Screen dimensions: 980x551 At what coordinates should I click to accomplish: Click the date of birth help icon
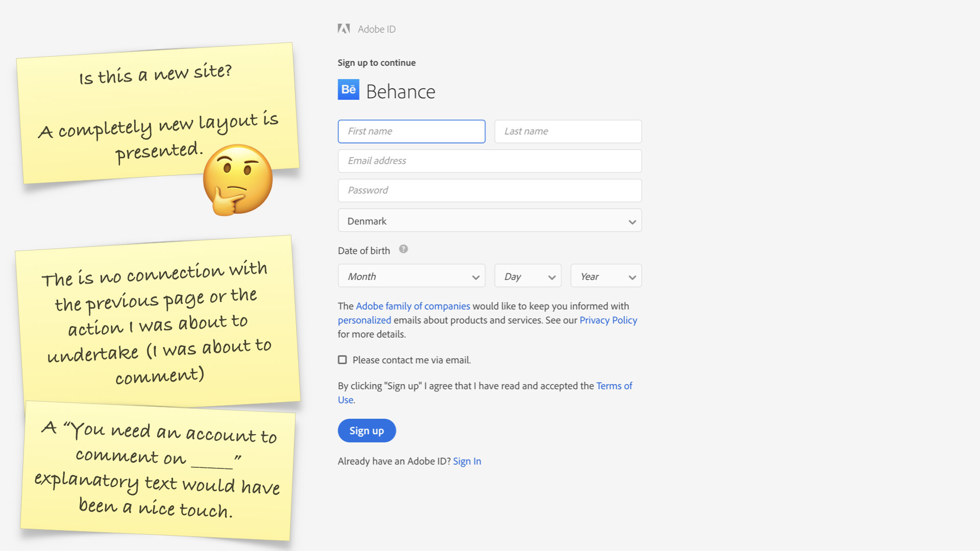pyautogui.click(x=403, y=249)
